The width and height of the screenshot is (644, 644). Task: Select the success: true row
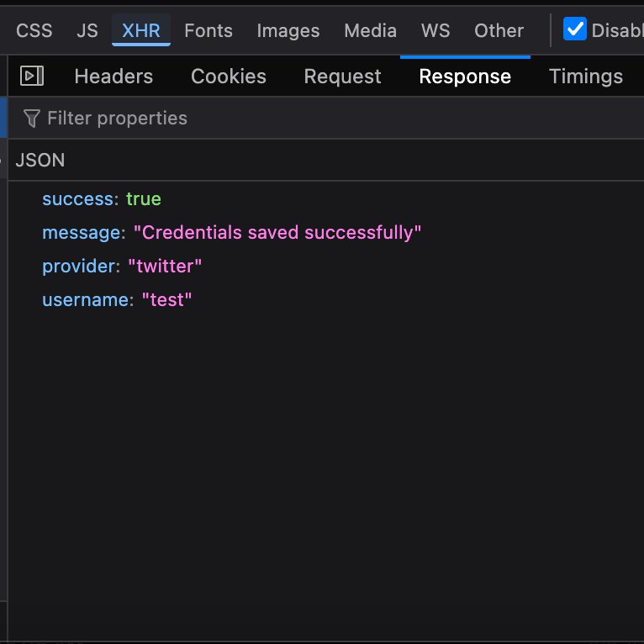[325, 198]
